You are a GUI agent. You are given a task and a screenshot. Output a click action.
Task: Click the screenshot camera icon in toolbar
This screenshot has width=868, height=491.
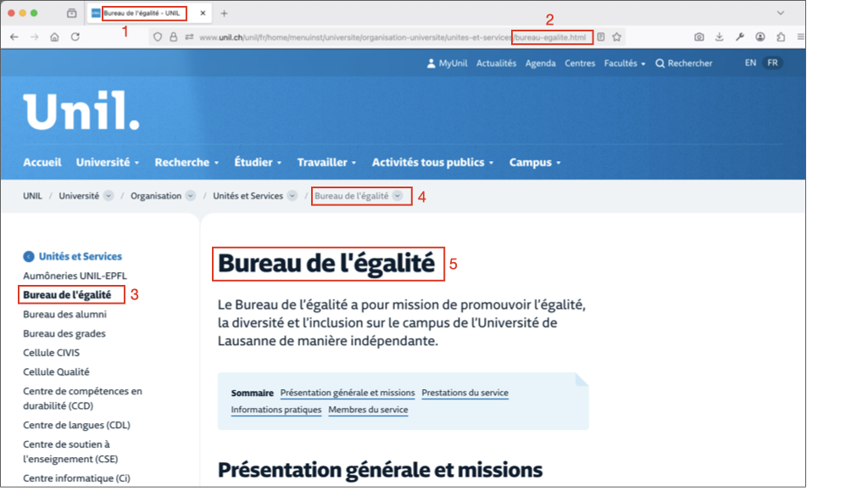[x=698, y=37]
